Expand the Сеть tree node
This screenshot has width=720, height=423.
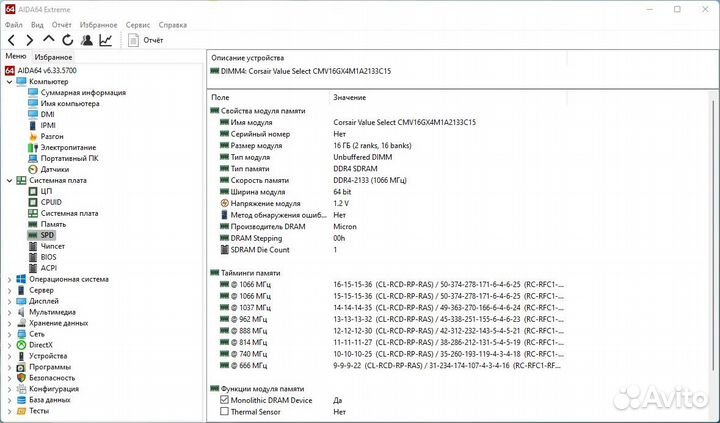pyautogui.click(x=9, y=334)
